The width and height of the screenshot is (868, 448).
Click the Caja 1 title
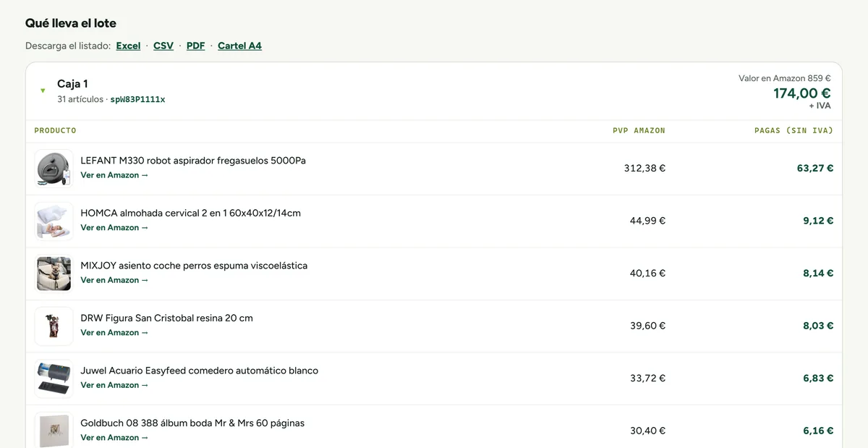click(x=72, y=84)
